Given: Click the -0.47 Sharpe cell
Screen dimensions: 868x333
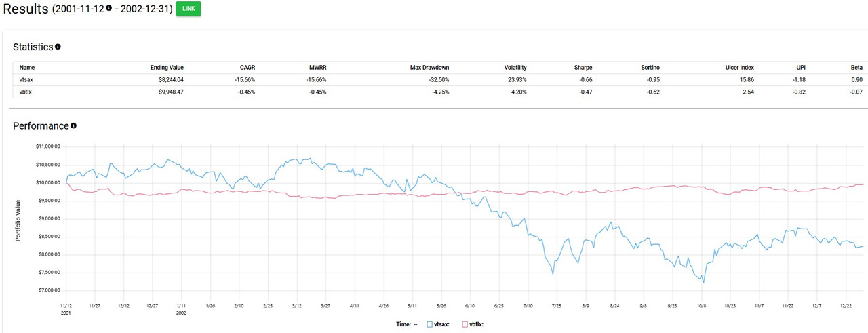Looking at the screenshot, I should click(586, 92).
